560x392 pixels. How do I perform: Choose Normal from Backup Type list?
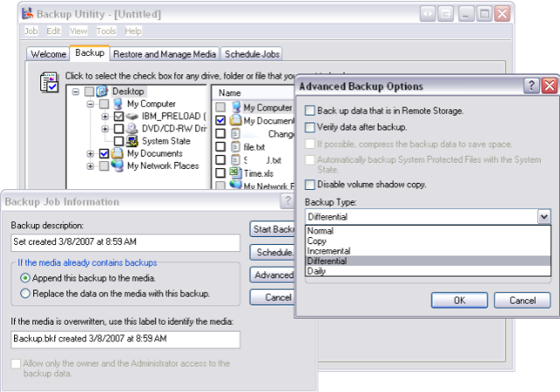(428, 231)
